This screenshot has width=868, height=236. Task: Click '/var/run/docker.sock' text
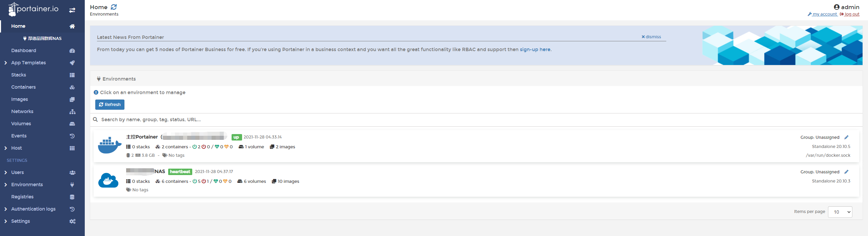(x=828, y=155)
